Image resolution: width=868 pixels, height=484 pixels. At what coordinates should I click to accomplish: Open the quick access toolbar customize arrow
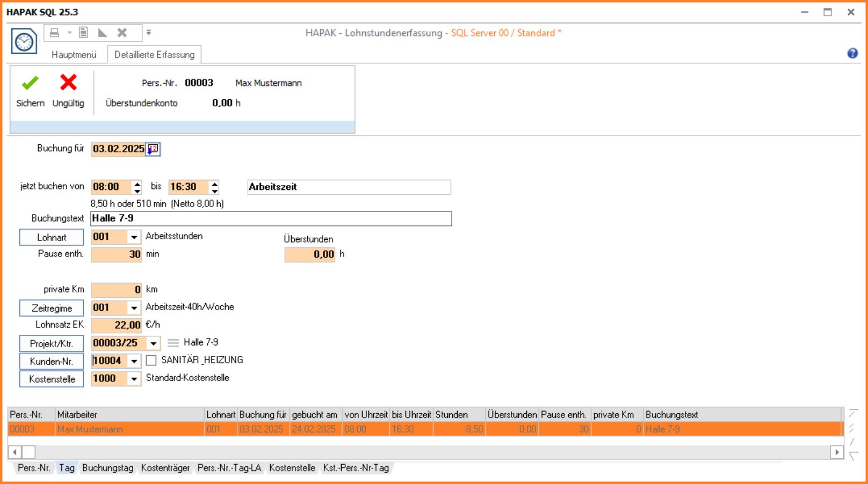(149, 33)
